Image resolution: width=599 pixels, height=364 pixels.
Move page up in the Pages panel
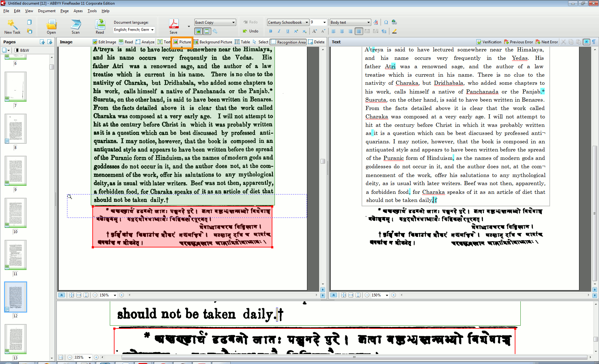(x=42, y=42)
